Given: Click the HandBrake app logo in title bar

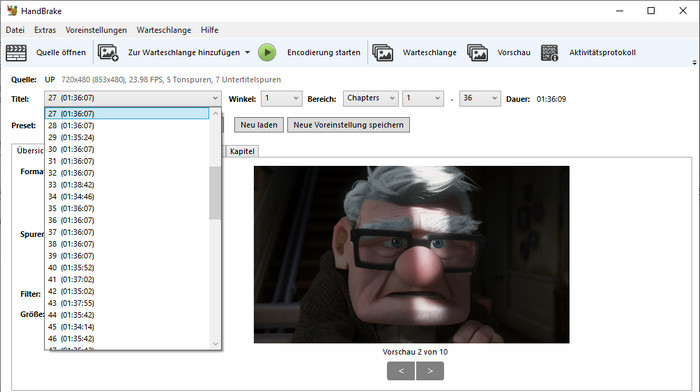Looking at the screenshot, I should pos(12,11).
